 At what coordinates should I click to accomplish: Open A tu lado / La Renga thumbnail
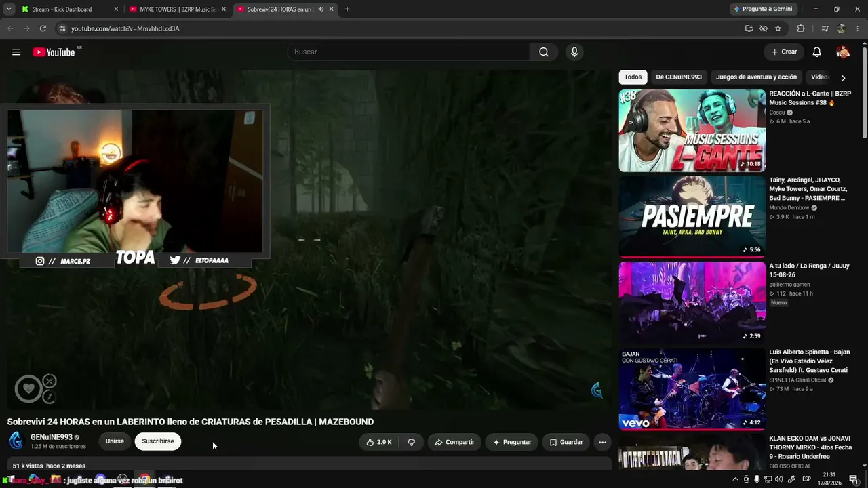tap(692, 303)
